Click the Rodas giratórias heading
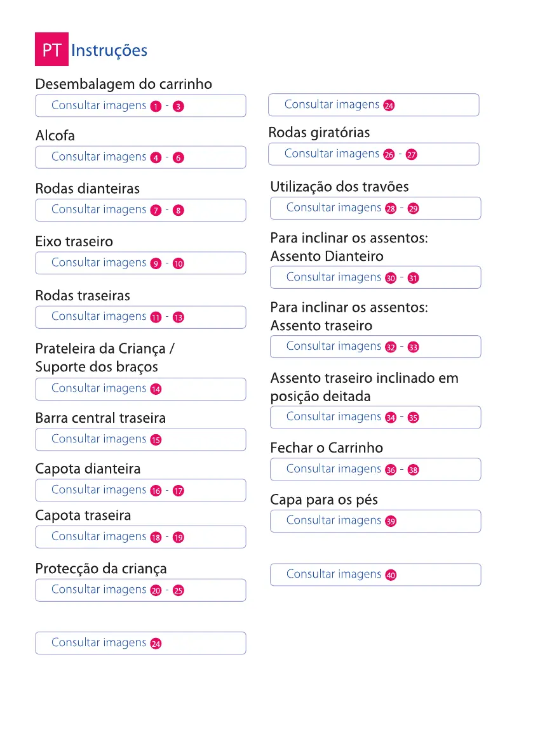The width and height of the screenshot is (533, 756). (x=319, y=133)
